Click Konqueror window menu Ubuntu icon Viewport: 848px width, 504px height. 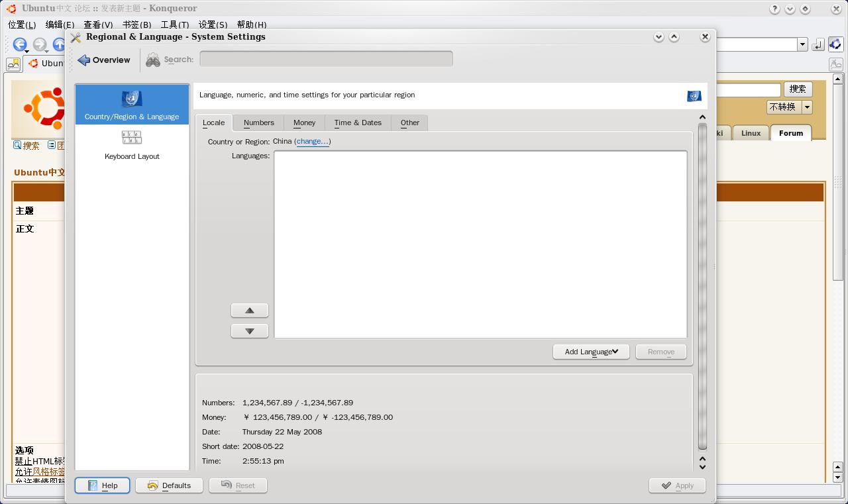11,9
